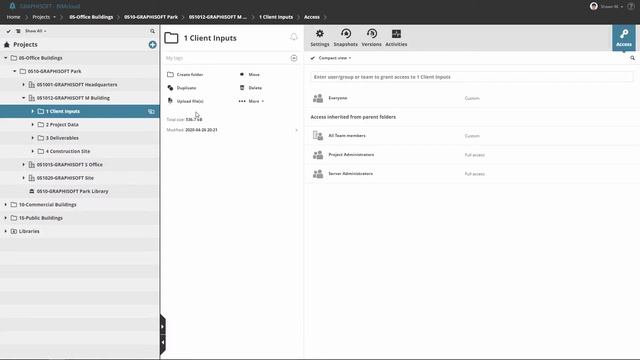
Task: Open the Snapshots panel
Action: (345, 38)
